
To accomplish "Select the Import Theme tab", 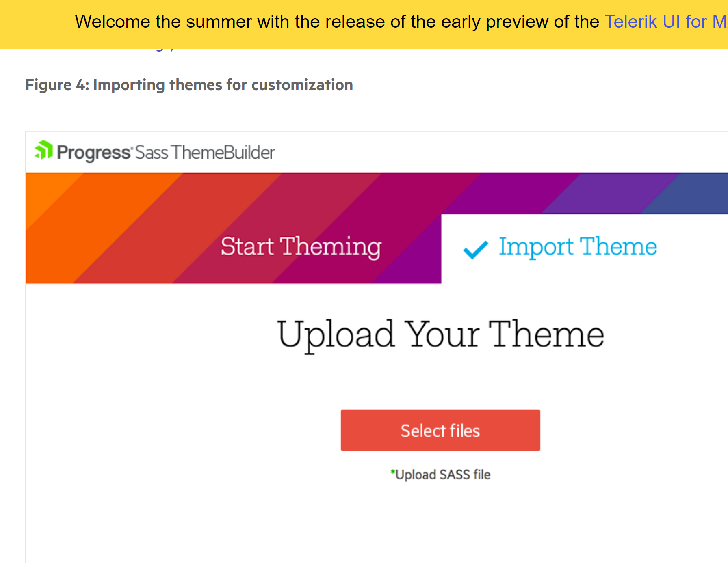I will (577, 247).
